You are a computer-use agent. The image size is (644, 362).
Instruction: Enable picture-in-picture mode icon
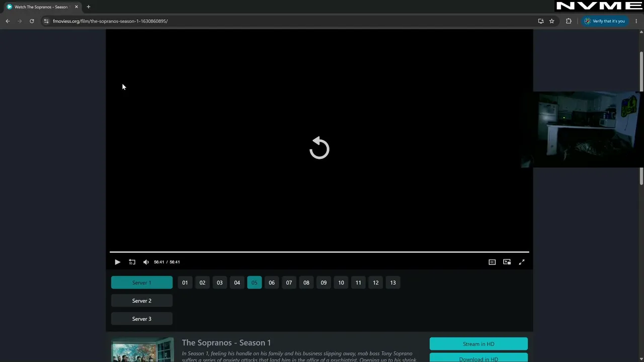point(507,262)
